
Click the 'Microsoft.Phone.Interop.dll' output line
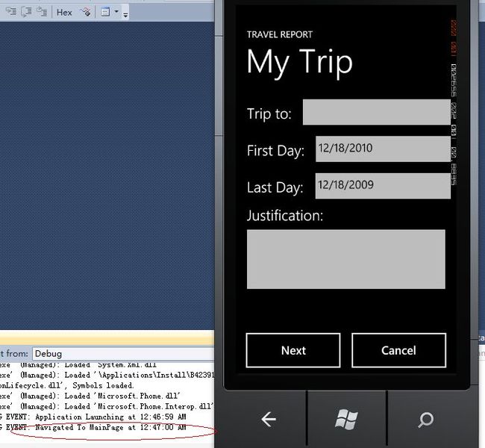point(107,406)
